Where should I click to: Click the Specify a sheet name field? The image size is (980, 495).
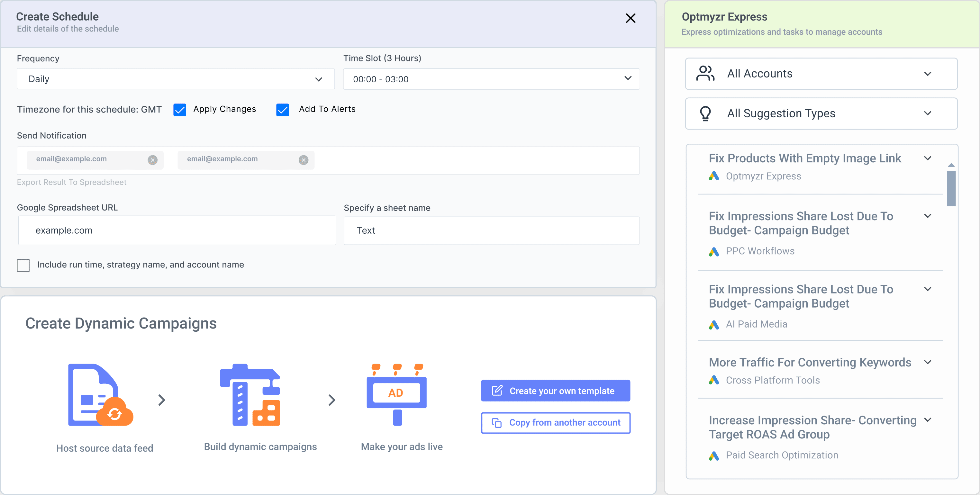coord(492,230)
